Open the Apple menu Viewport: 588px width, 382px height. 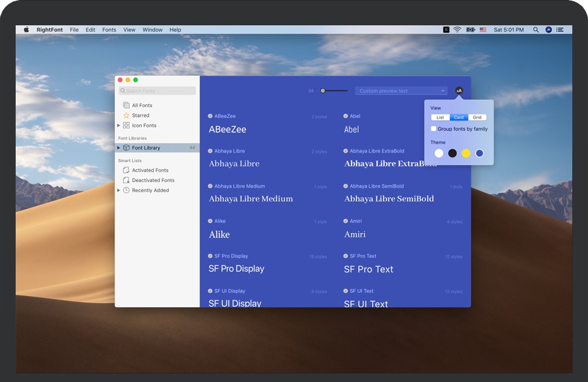click(27, 30)
